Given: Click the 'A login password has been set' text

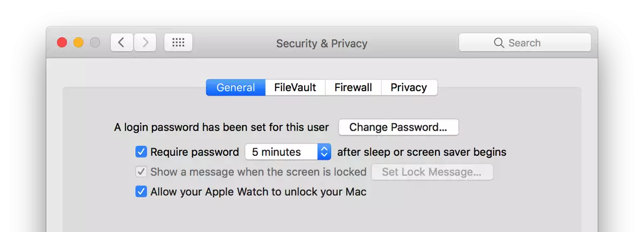Looking at the screenshot, I should click(221, 127).
